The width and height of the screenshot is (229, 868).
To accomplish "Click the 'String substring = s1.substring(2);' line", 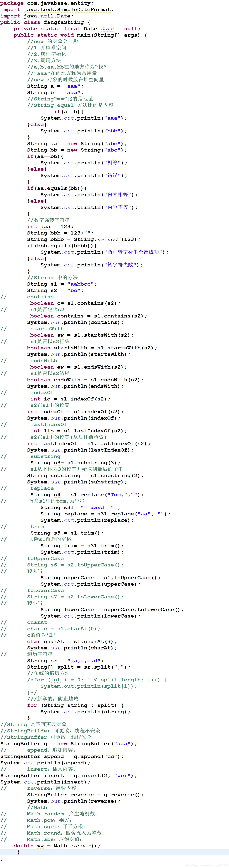I will click(86, 476).
